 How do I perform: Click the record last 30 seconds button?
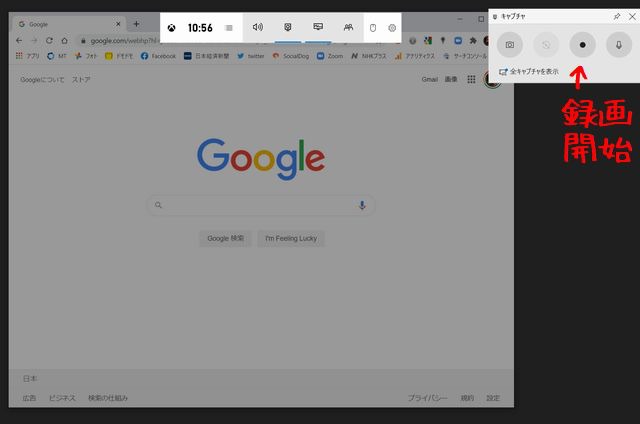pyautogui.click(x=546, y=44)
